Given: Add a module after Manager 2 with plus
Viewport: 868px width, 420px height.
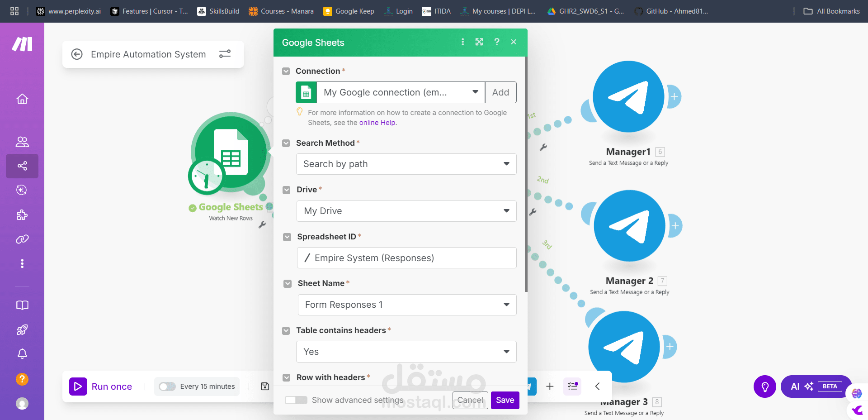Looking at the screenshot, I should 675,225.
